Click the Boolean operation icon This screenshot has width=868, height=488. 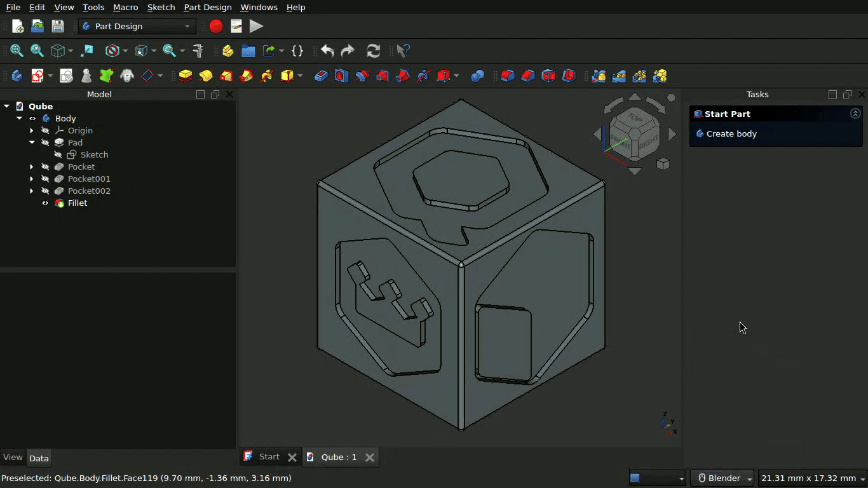[477, 76]
